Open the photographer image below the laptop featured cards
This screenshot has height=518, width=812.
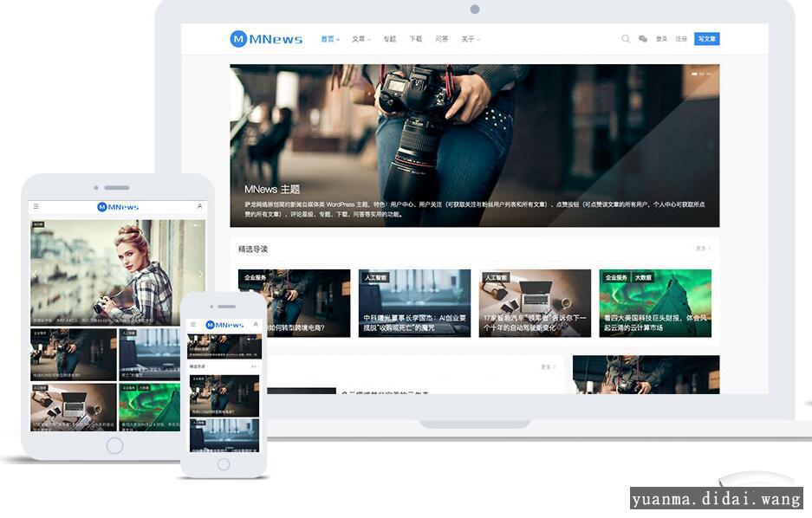tap(646, 375)
